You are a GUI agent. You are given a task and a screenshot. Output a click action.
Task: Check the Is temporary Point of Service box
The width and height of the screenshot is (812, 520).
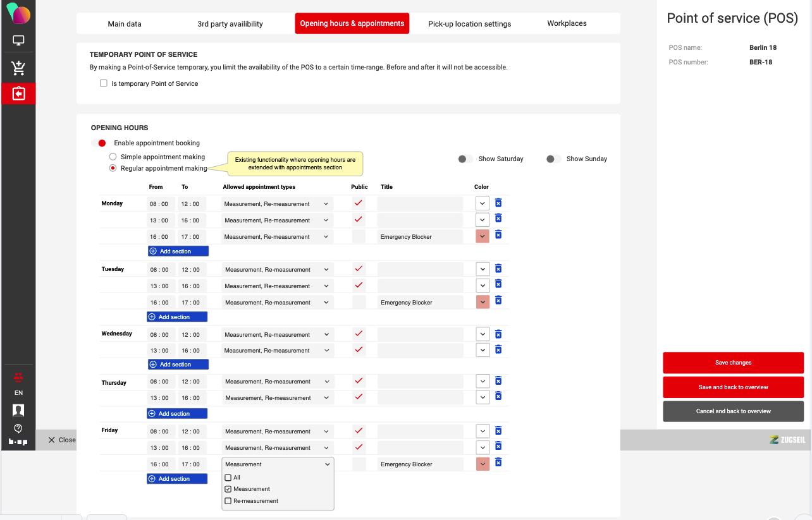point(104,83)
